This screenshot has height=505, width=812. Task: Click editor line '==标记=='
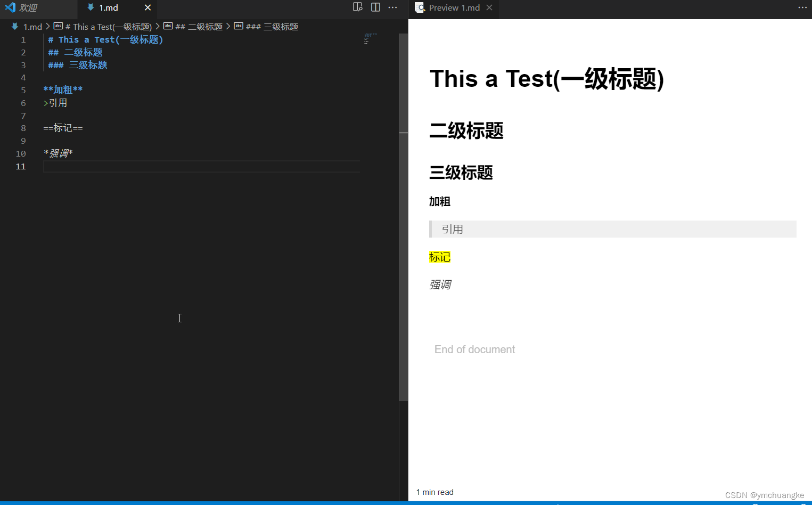point(63,128)
